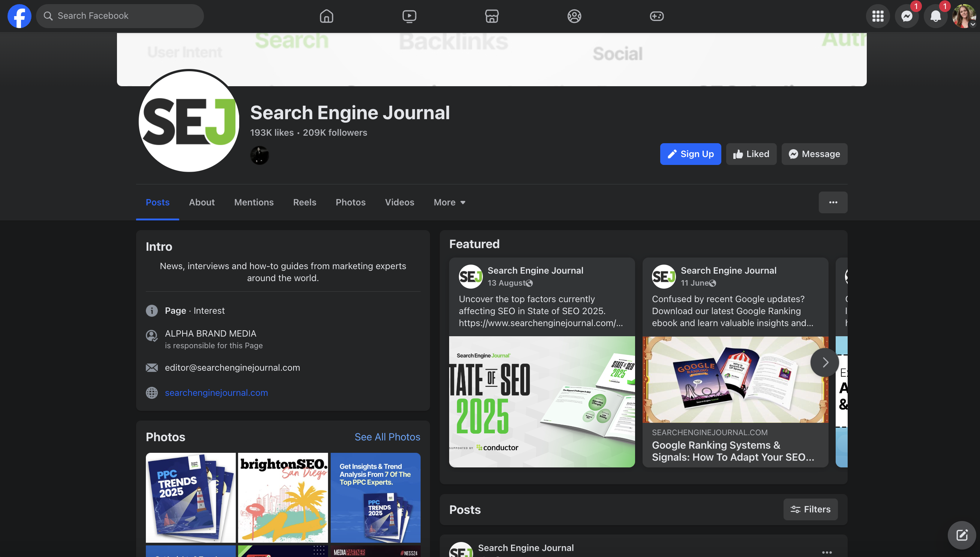Open the page three-dots options button

point(833,202)
